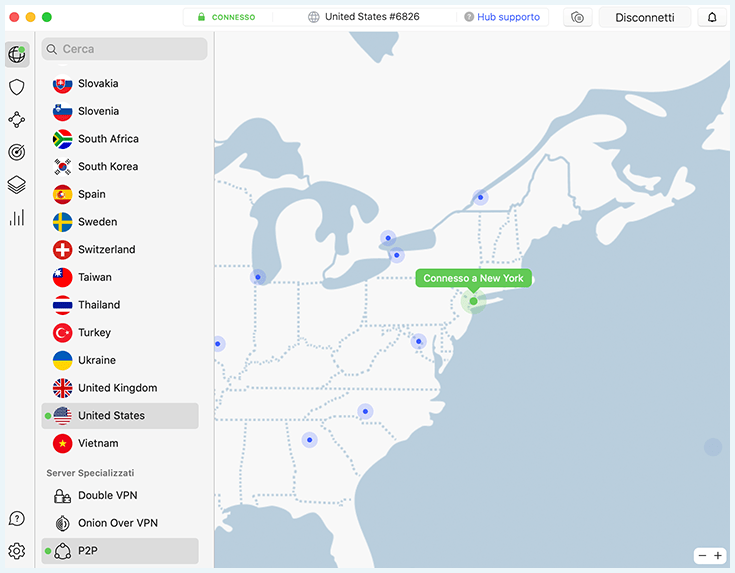Click the United States #6826 server label
This screenshot has height=573, width=735.
click(x=364, y=17)
